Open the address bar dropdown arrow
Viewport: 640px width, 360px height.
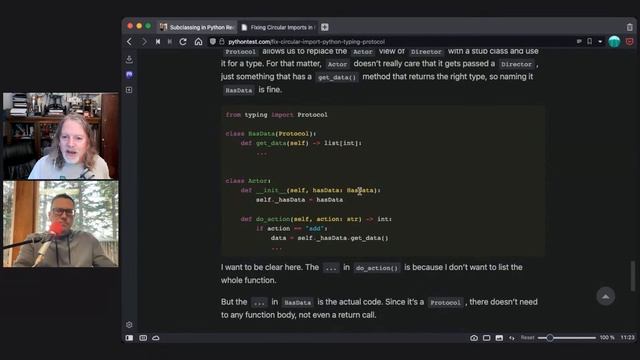pos(600,42)
